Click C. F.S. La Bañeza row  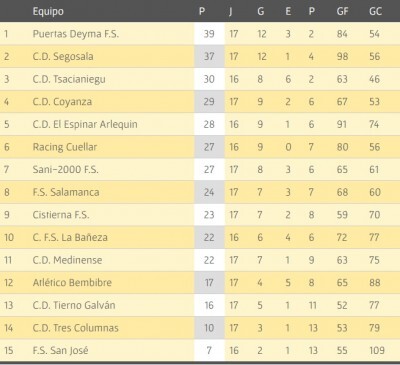(x=200, y=237)
